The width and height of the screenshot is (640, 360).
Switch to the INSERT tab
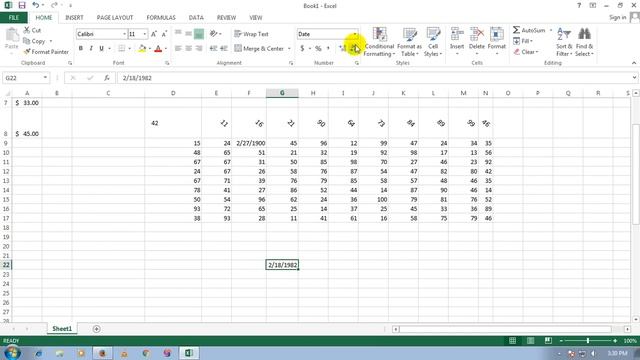tap(74, 18)
